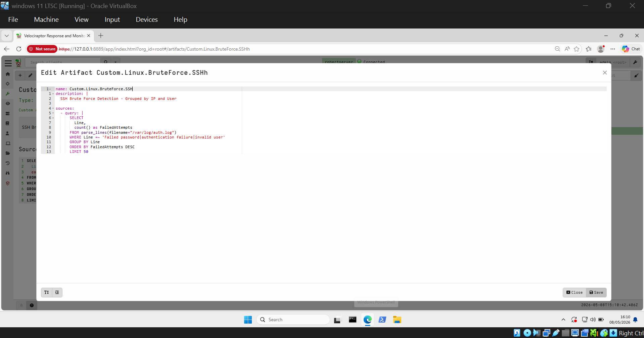Click the browser back arrow

click(7, 49)
